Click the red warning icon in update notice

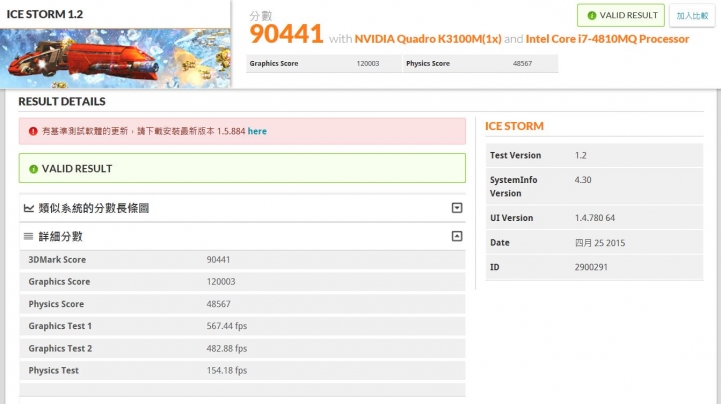point(33,131)
